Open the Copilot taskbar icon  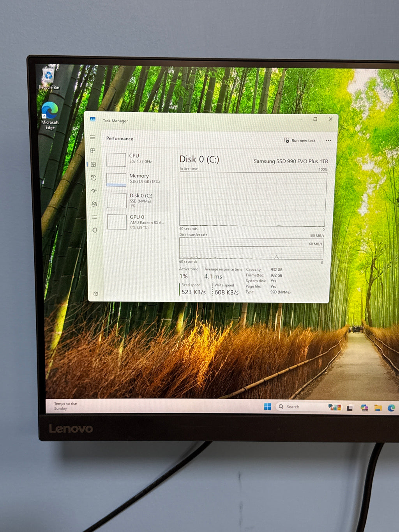pyautogui.click(x=364, y=408)
